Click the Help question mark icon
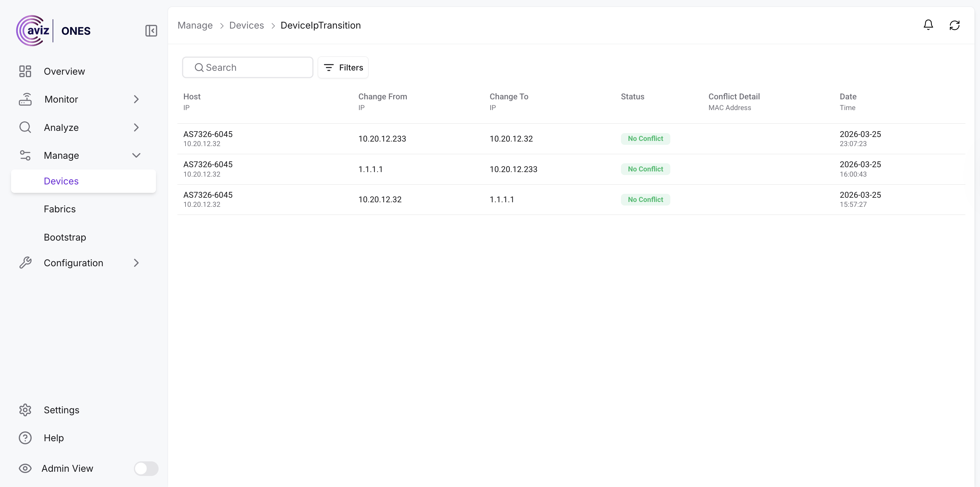Image resolution: width=980 pixels, height=487 pixels. coord(25,438)
